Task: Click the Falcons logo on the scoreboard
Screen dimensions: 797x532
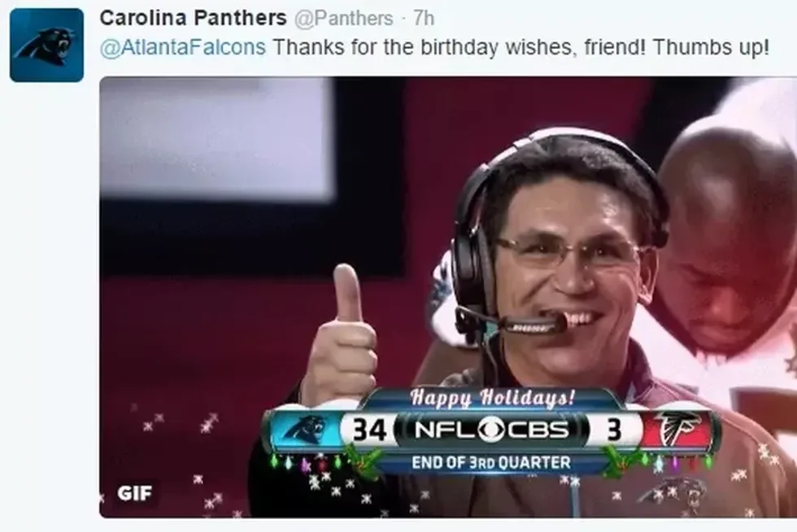Action: pyautogui.click(x=675, y=430)
